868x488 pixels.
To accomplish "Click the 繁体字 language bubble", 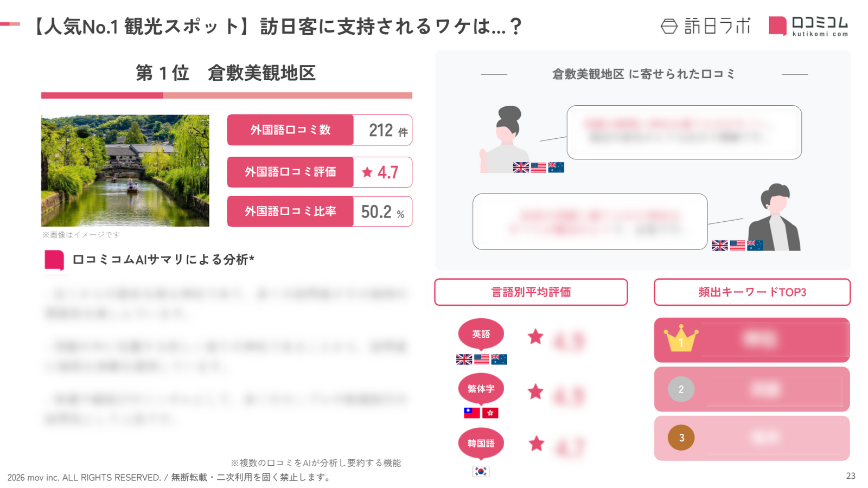I will click(x=481, y=389).
